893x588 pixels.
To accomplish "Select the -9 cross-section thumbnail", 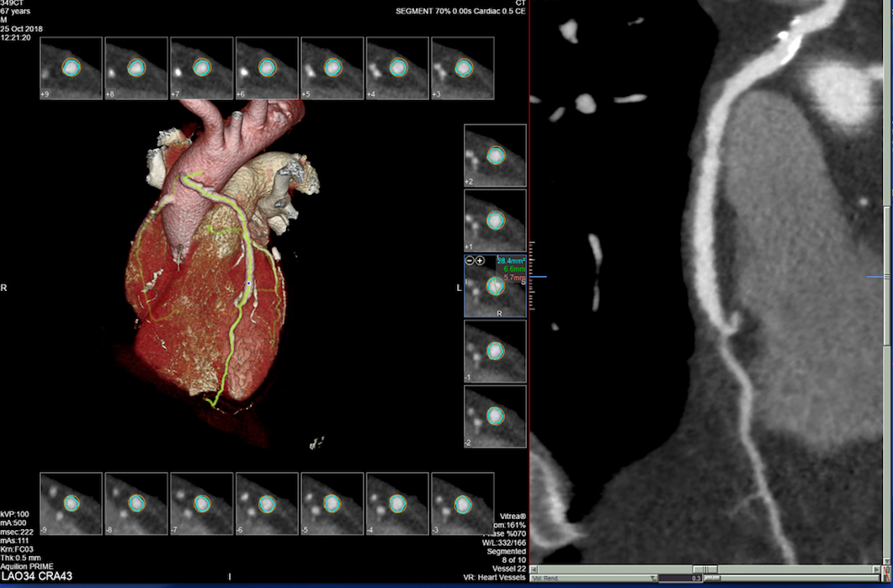I will 71,504.
